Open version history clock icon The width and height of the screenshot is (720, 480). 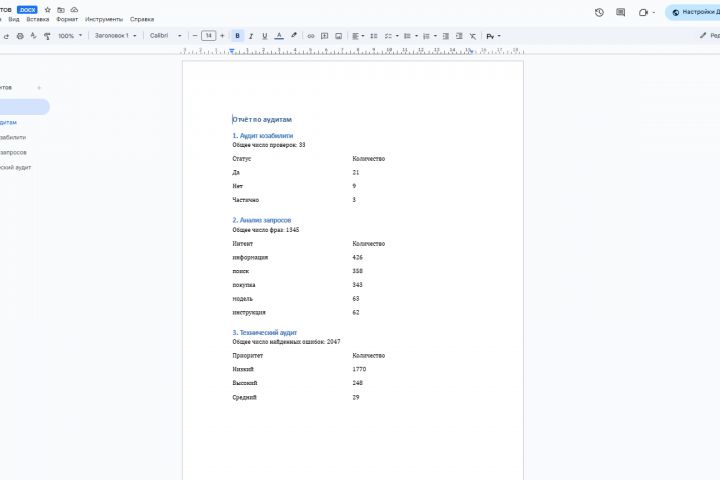click(599, 12)
